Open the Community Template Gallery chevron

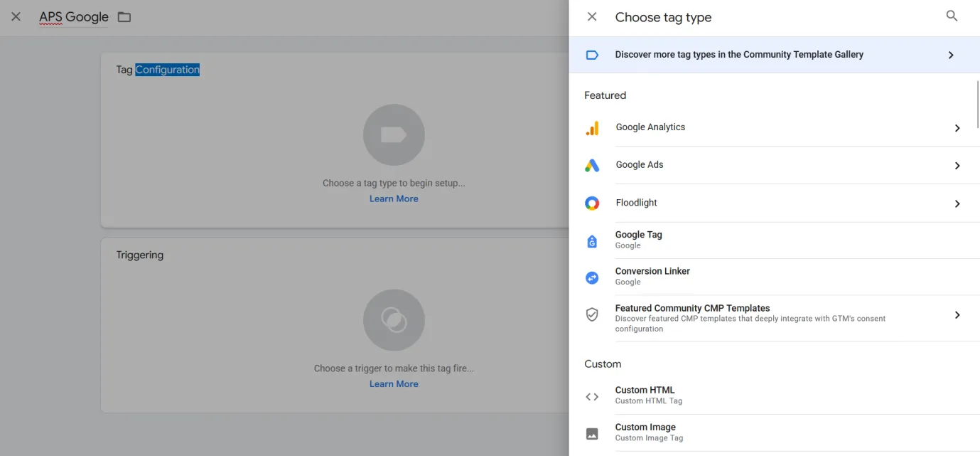pyautogui.click(x=951, y=55)
